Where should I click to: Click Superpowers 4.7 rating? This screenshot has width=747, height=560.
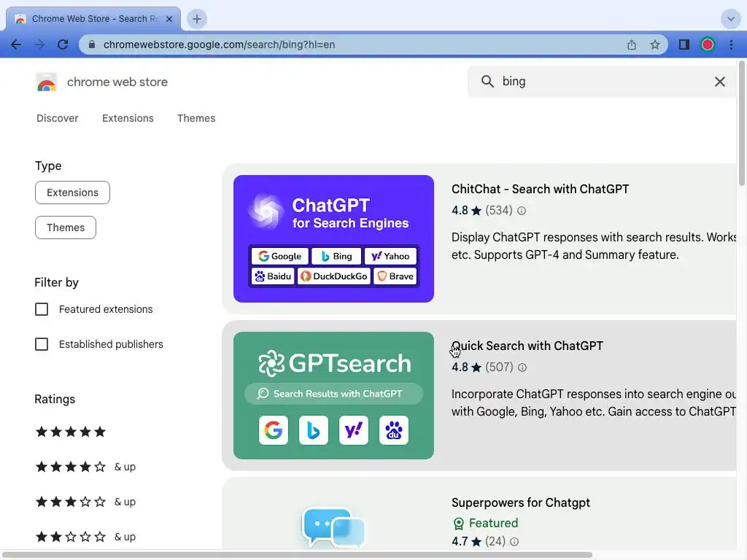pos(466,542)
